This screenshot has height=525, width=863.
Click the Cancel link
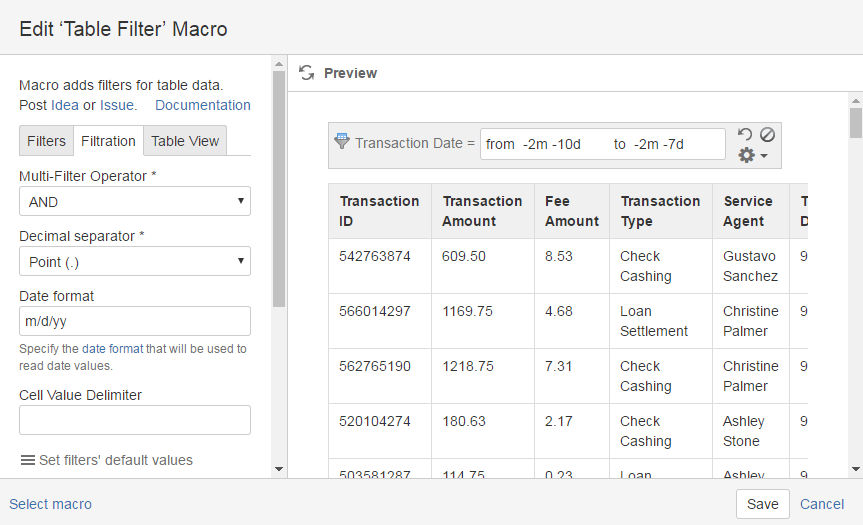[822, 504]
